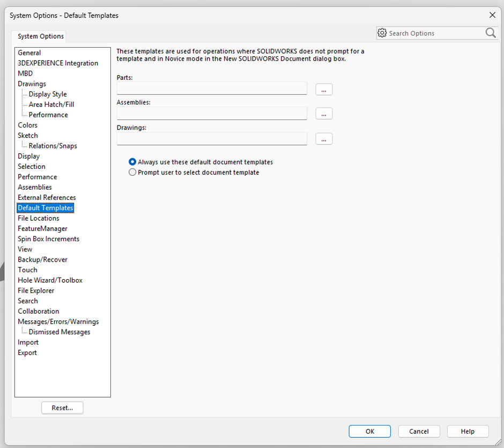Open the Colors options
The width and height of the screenshot is (504, 448).
click(28, 125)
